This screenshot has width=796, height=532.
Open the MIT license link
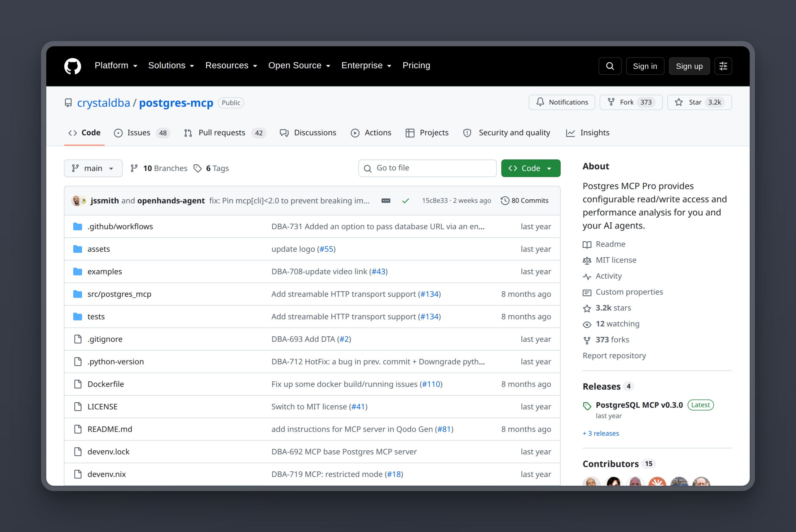click(616, 260)
